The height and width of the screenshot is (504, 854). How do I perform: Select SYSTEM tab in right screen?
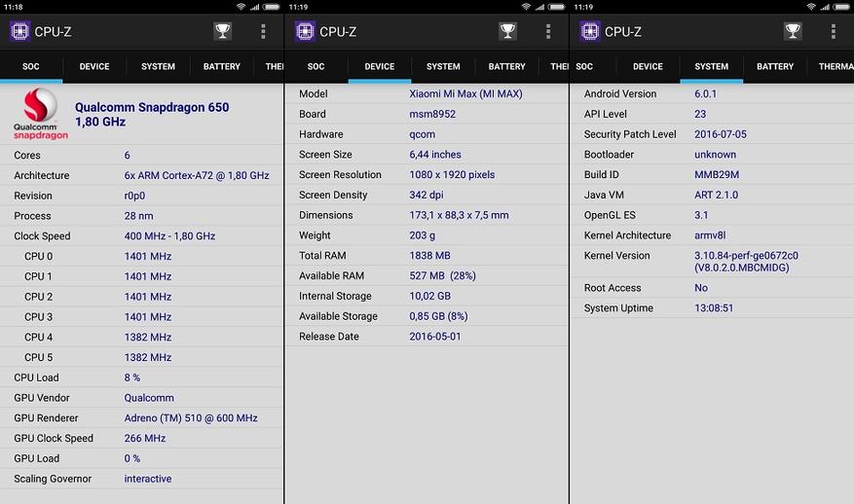click(x=711, y=66)
